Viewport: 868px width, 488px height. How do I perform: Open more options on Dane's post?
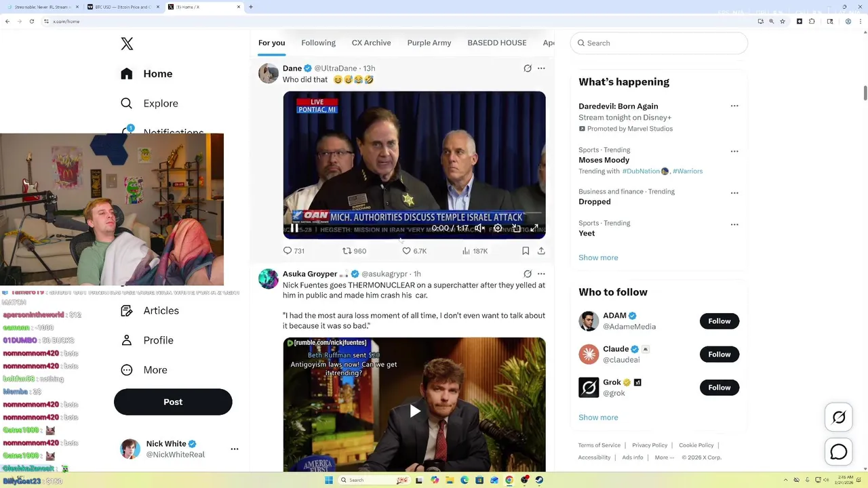541,68
